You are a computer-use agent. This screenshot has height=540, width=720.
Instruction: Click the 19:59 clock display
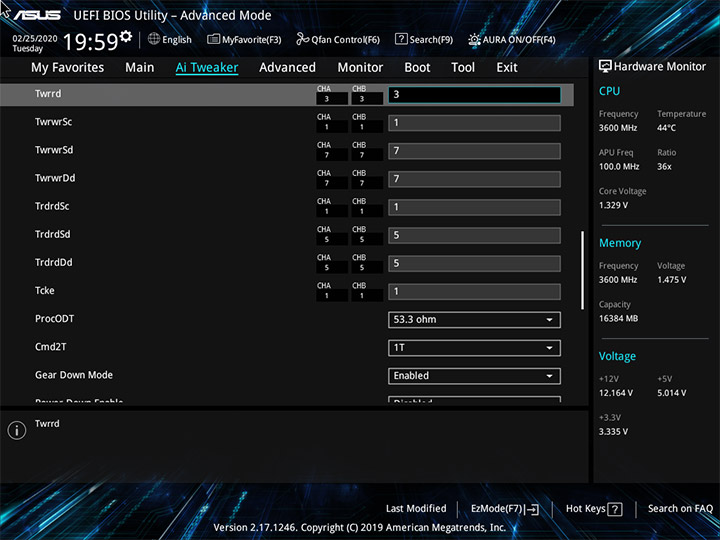[91, 42]
